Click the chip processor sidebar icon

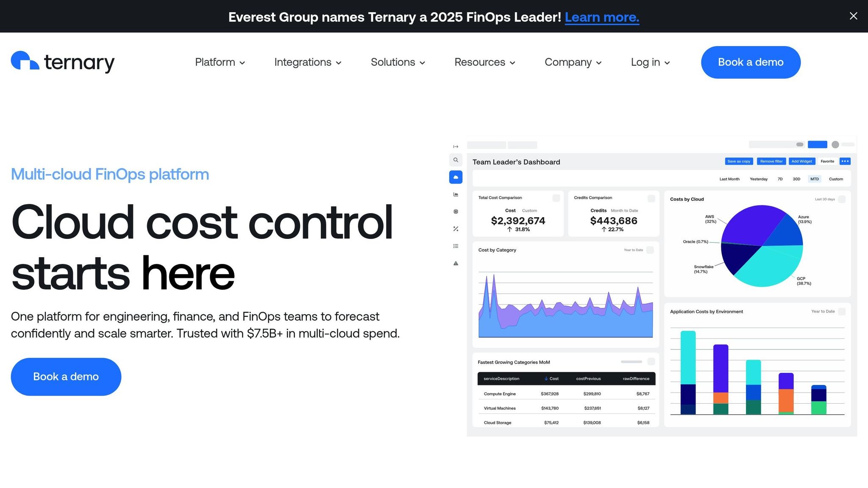[x=456, y=211]
